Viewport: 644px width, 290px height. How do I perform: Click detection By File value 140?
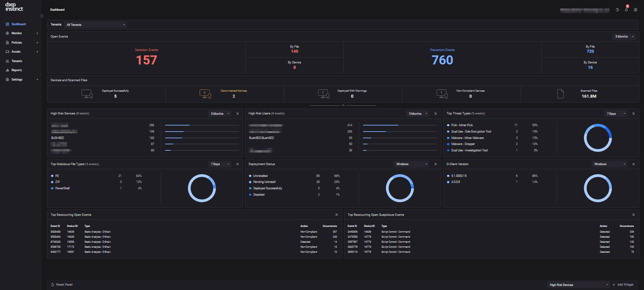tap(295, 51)
